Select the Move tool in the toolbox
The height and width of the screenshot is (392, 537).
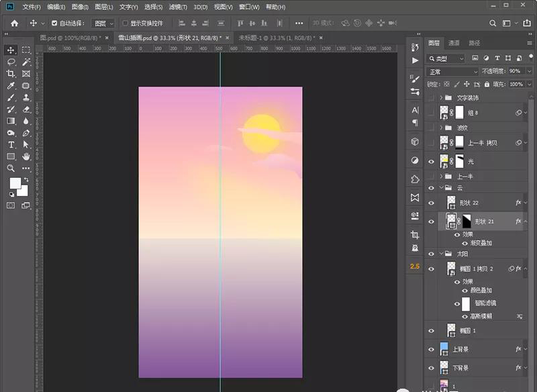11,50
